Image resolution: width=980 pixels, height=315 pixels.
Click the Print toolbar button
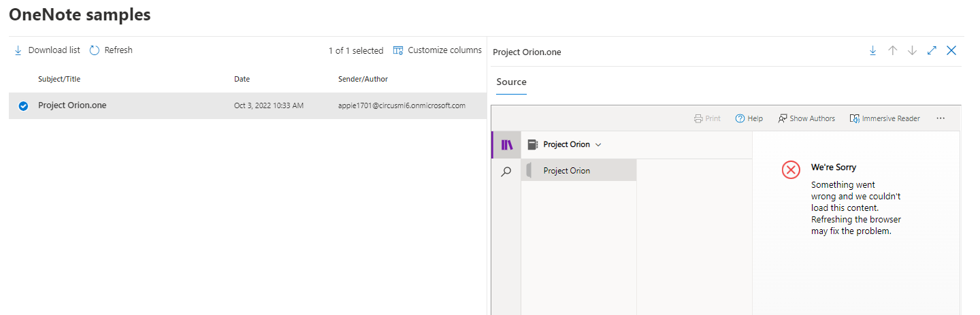(x=707, y=118)
